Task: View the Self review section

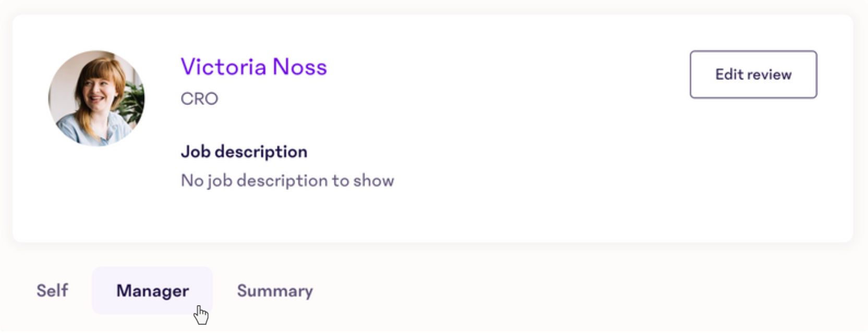Action: [x=52, y=290]
